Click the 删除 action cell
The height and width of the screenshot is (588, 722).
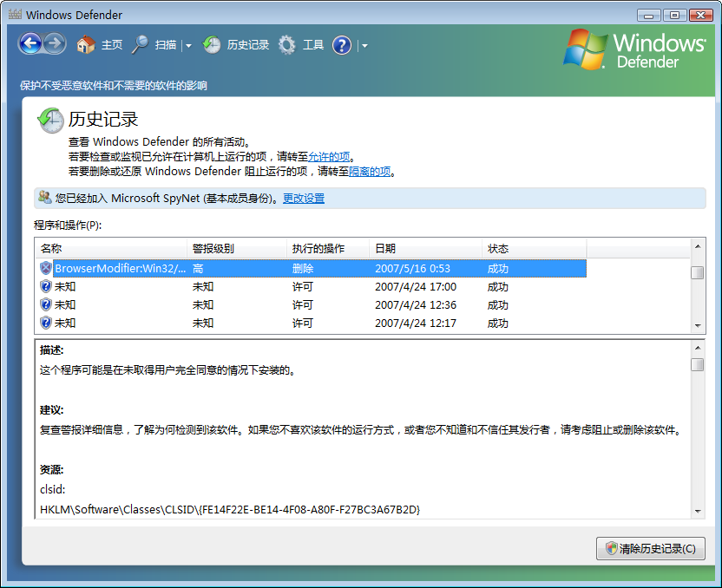coord(303,269)
